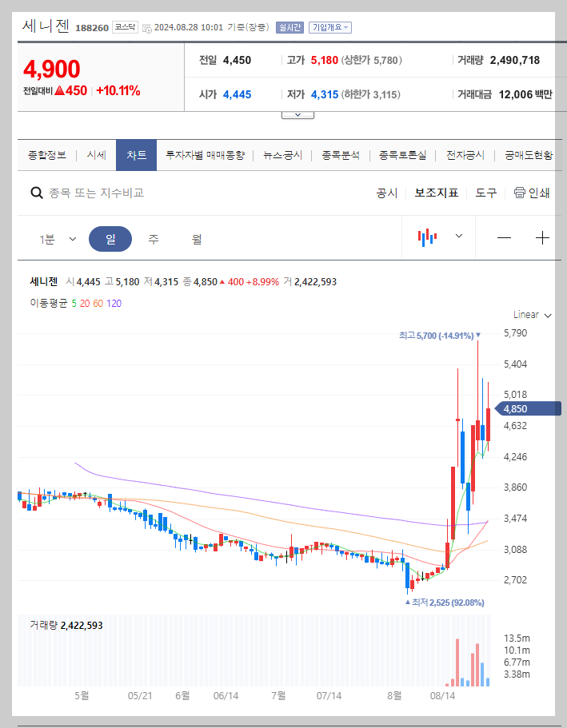Select the 주 weekly chart view
This screenshot has height=728, width=567.
154,238
